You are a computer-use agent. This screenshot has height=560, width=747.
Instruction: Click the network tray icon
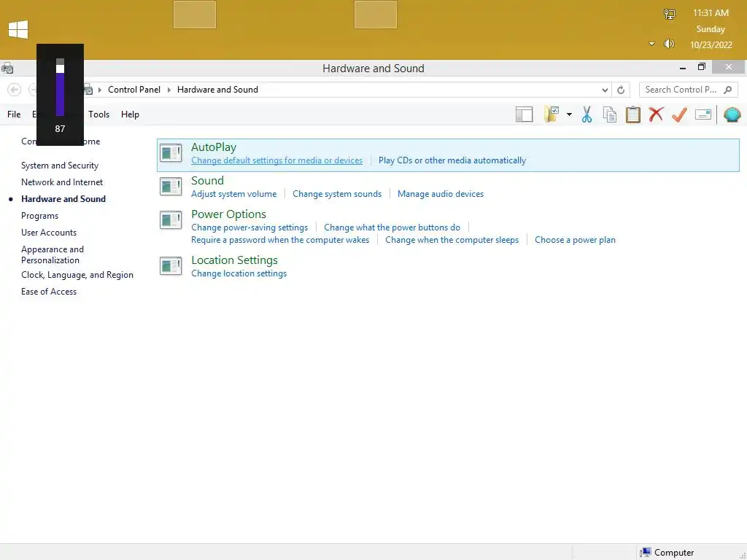[x=670, y=15]
